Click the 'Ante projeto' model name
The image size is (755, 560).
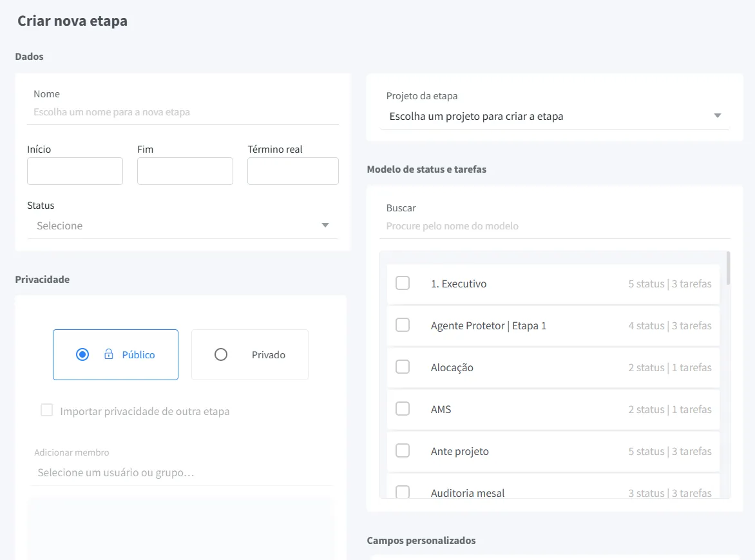click(460, 452)
